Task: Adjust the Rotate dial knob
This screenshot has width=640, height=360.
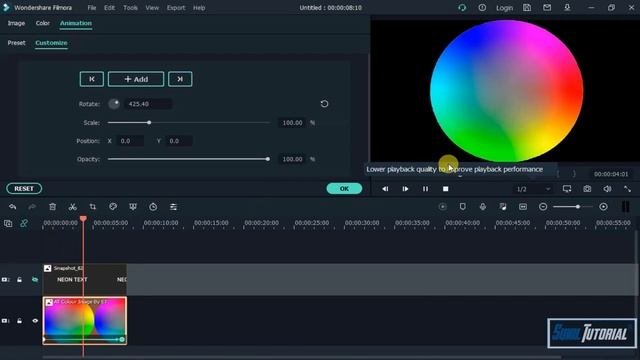Action: tap(114, 104)
